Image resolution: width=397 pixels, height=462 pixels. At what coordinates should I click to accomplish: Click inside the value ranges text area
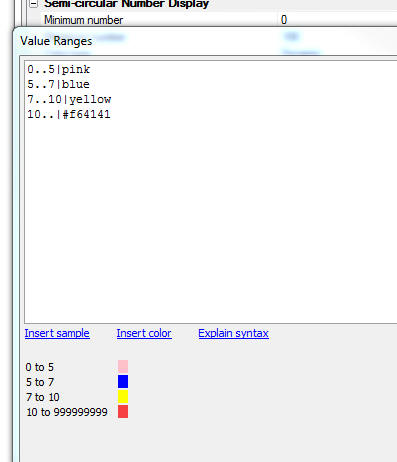211,192
